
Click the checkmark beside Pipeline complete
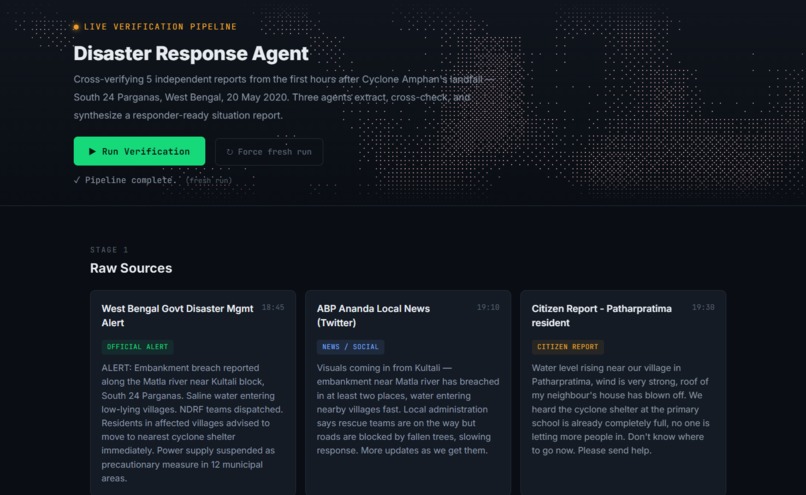tap(77, 180)
